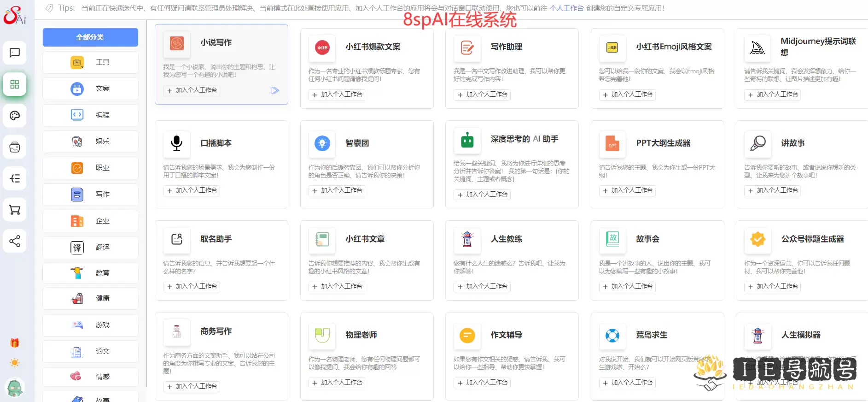Viewport: 868px width, 402px height.
Task: Open the user avatar at sidebar bottom
Action: (15, 388)
